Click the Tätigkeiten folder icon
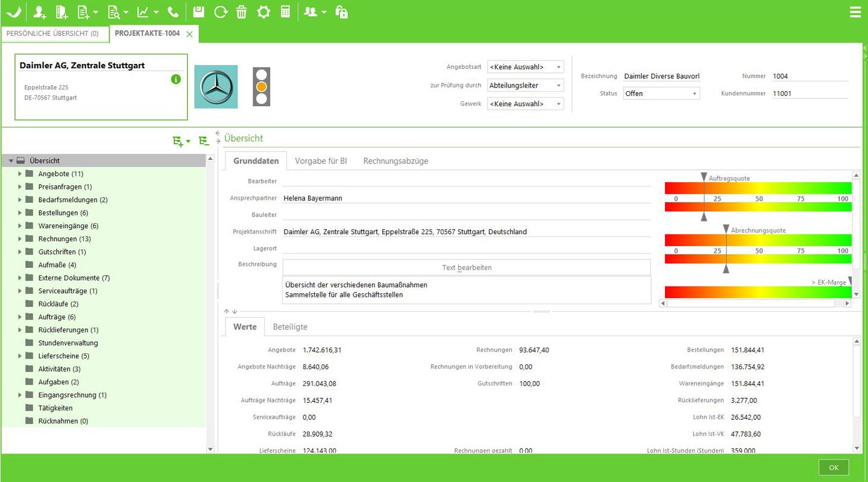The height and width of the screenshot is (482, 868). (x=29, y=408)
